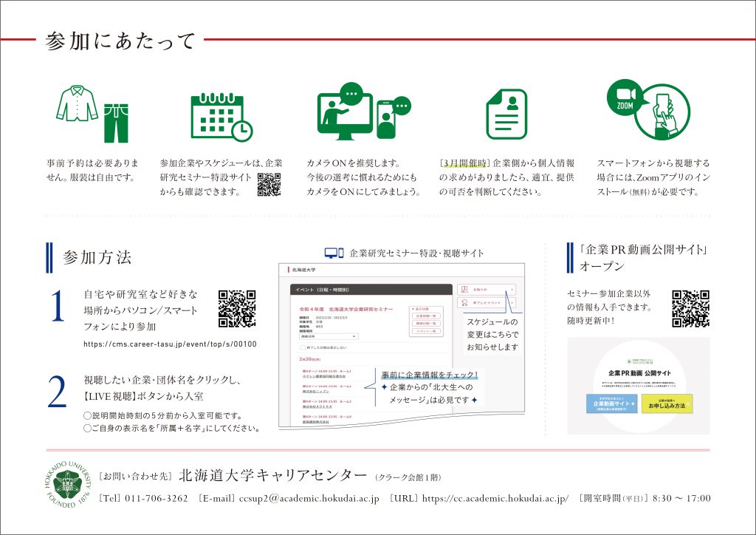Image resolution: width=756 pixels, height=535 pixels.
Task: Click the ［3月開催時］ note text
Action: [506, 177]
